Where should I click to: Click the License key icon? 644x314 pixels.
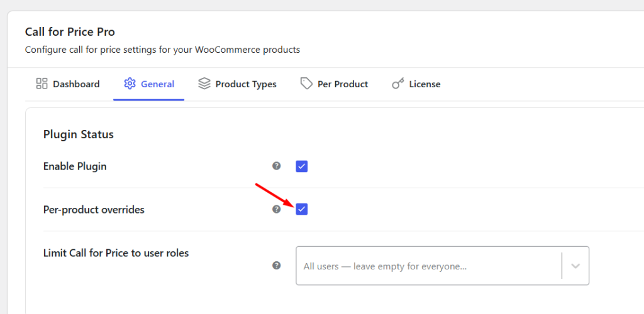click(x=397, y=84)
